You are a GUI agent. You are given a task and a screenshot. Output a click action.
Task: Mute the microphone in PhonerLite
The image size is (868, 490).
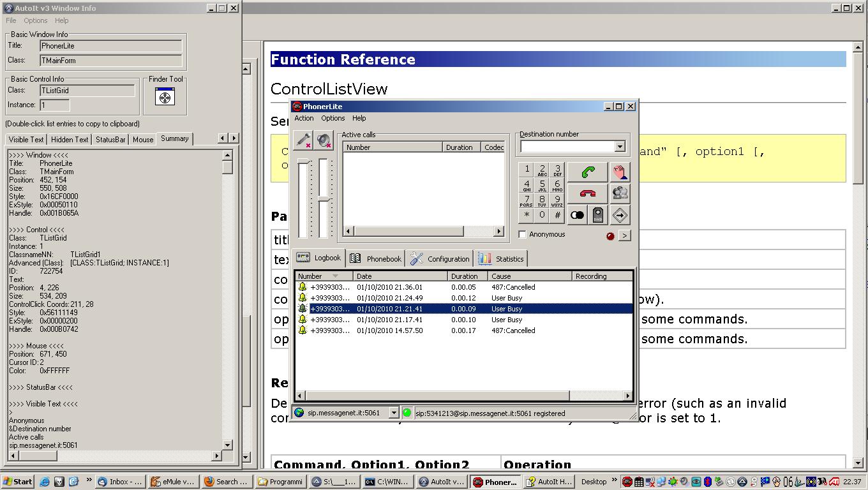point(303,140)
